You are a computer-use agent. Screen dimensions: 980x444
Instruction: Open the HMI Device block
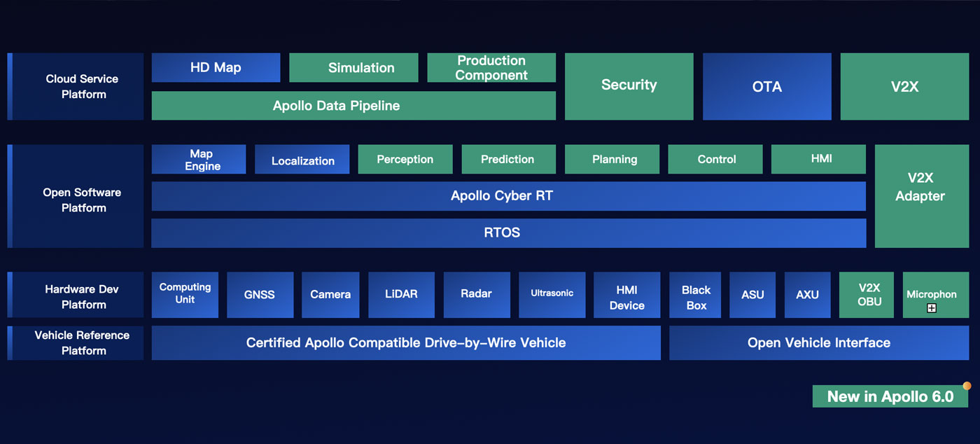pos(627,295)
